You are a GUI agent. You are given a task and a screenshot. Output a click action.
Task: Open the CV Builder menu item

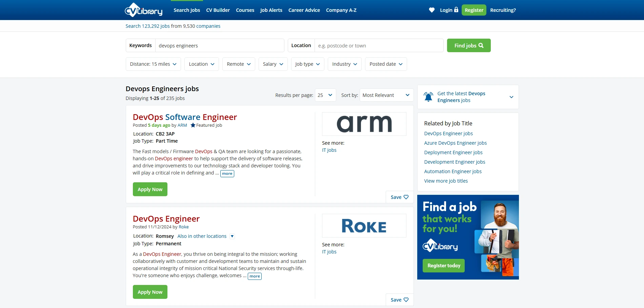pyautogui.click(x=218, y=10)
